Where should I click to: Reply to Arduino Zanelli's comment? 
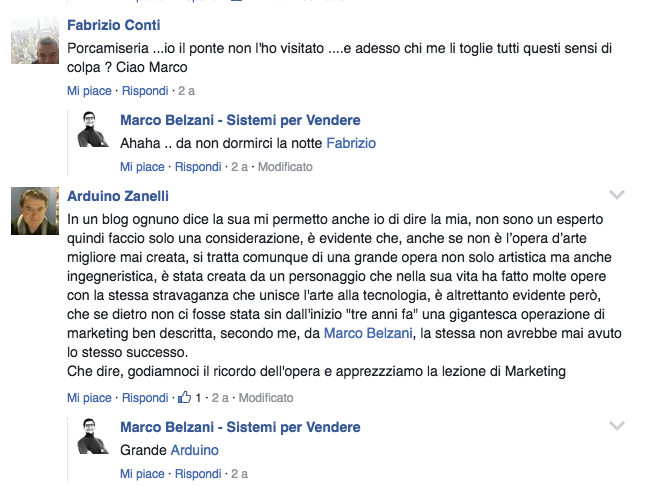[x=143, y=398]
